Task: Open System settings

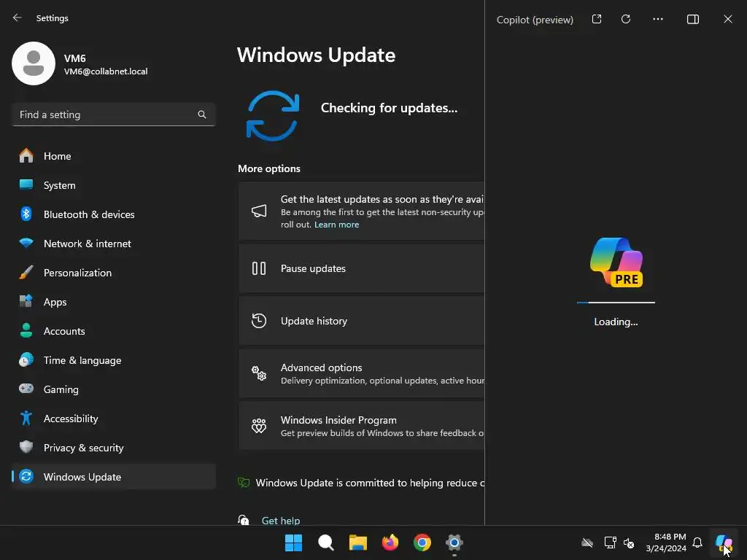Action: 114,185
